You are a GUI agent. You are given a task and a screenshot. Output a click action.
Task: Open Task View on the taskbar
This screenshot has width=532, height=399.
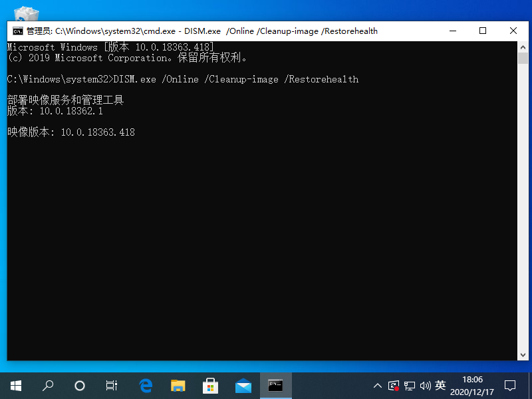pyautogui.click(x=111, y=385)
